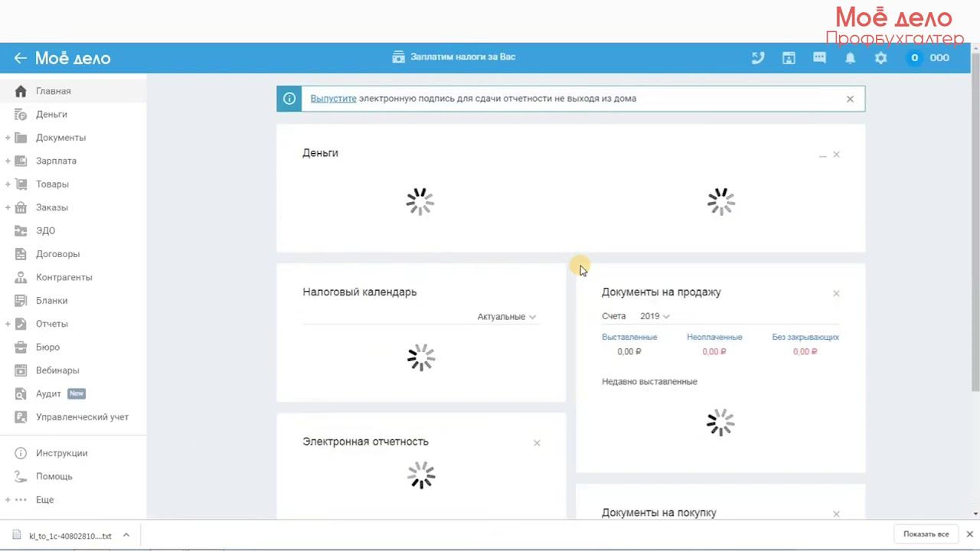Click the Неоплаченные link

pyautogui.click(x=714, y=337)
